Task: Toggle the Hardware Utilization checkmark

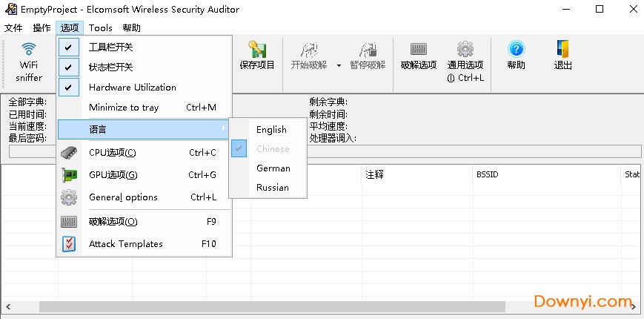Action: pos(69,87)
